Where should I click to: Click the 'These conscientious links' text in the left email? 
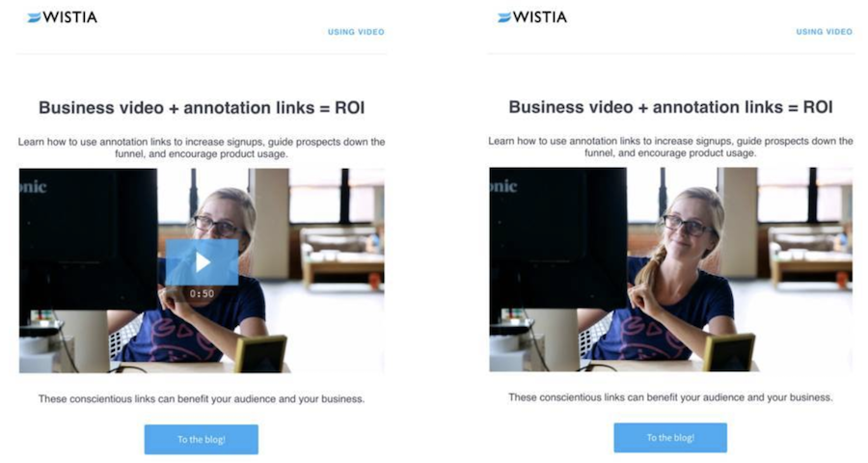click(202, 398)
